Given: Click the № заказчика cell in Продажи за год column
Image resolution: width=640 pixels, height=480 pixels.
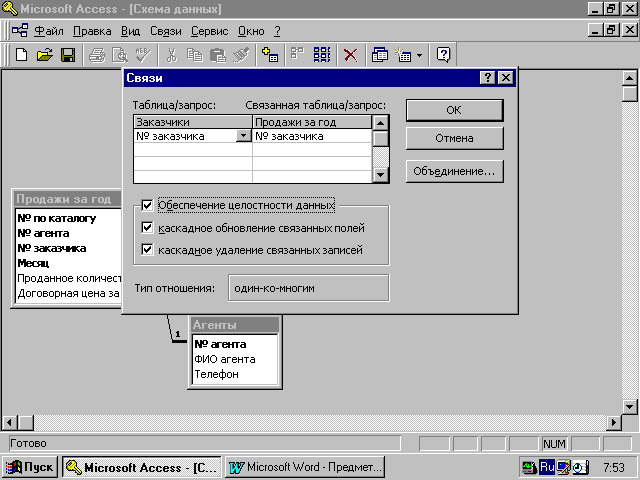Looking at the screenshot, I should click(312, 136).
